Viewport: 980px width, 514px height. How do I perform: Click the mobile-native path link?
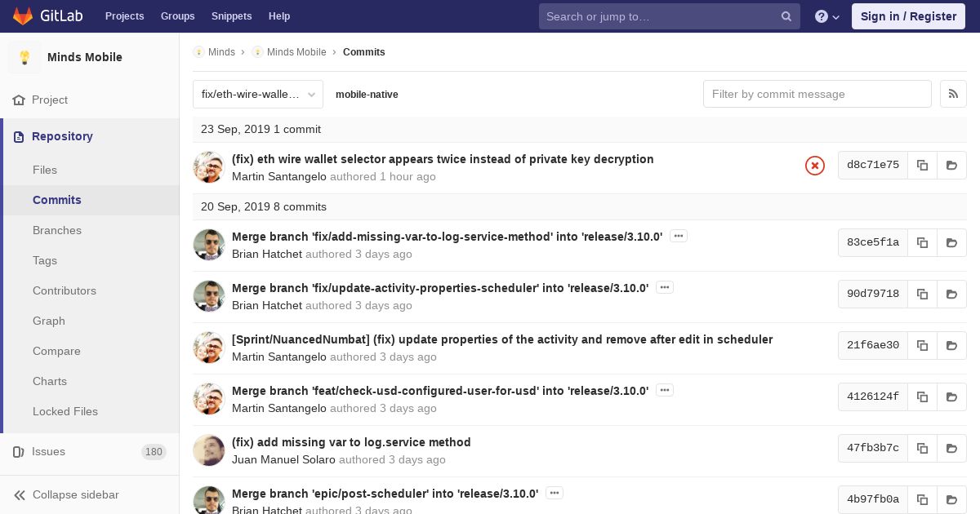click(367, 95)
